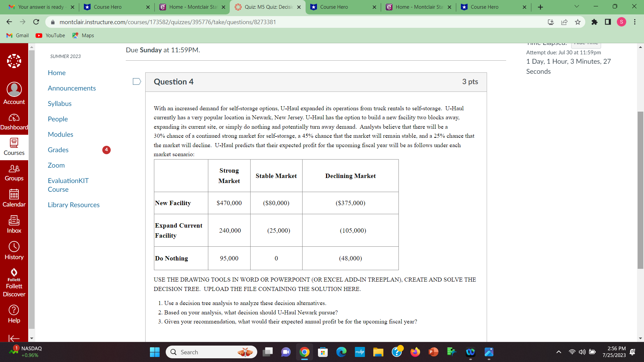Flag Question 4 for review

coord(137,81)
